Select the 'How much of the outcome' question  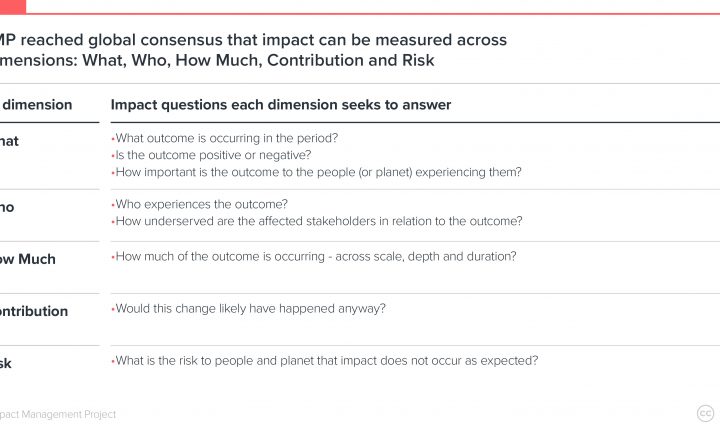point(314,256)
